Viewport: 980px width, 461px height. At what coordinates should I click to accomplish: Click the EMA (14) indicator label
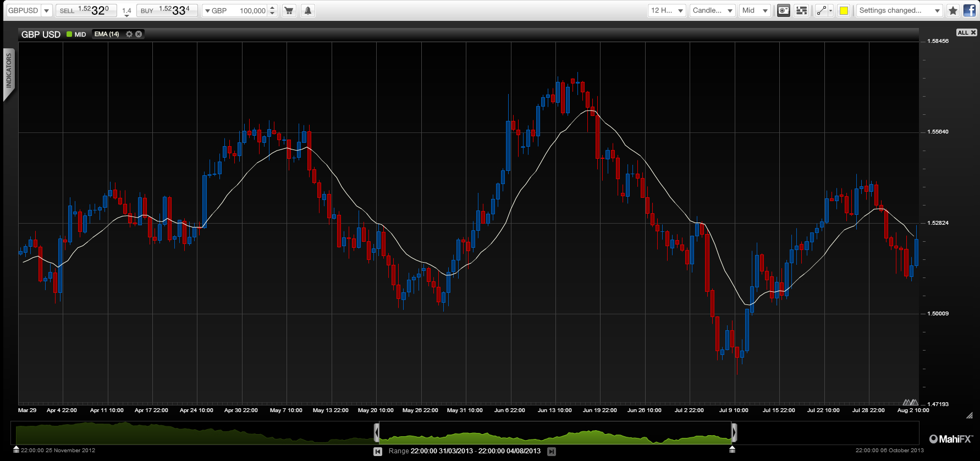(x=107, y=34)
